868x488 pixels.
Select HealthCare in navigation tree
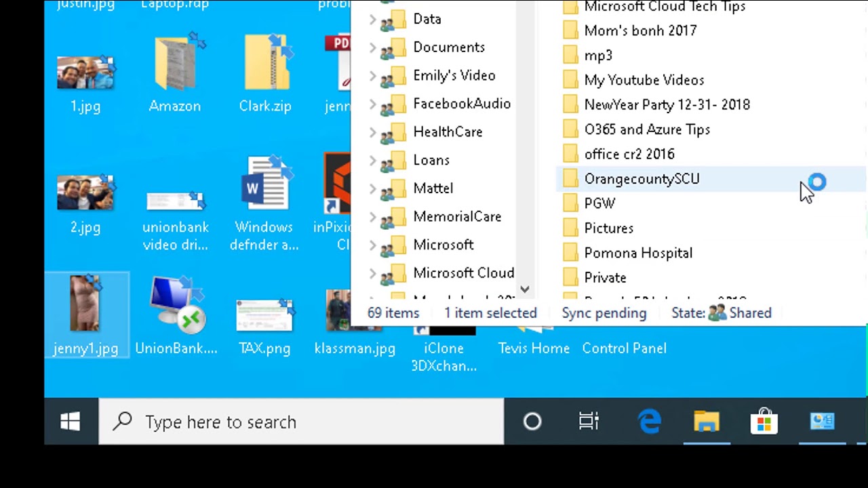[448, 132]
